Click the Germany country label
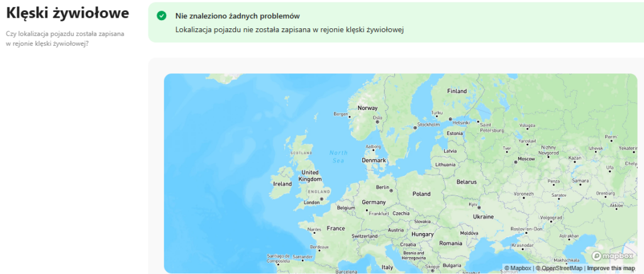Viewport: 644px width, 274px height. pos(374,202)
